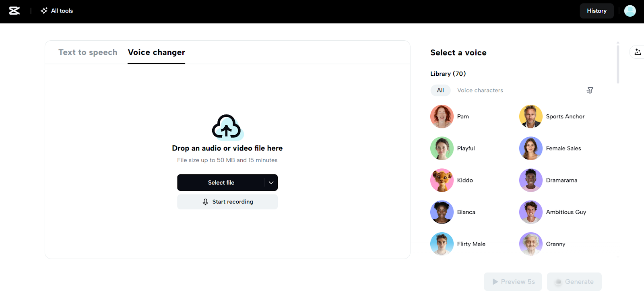
Task: Select the All voices filter chip
Action: coord(440,90)
